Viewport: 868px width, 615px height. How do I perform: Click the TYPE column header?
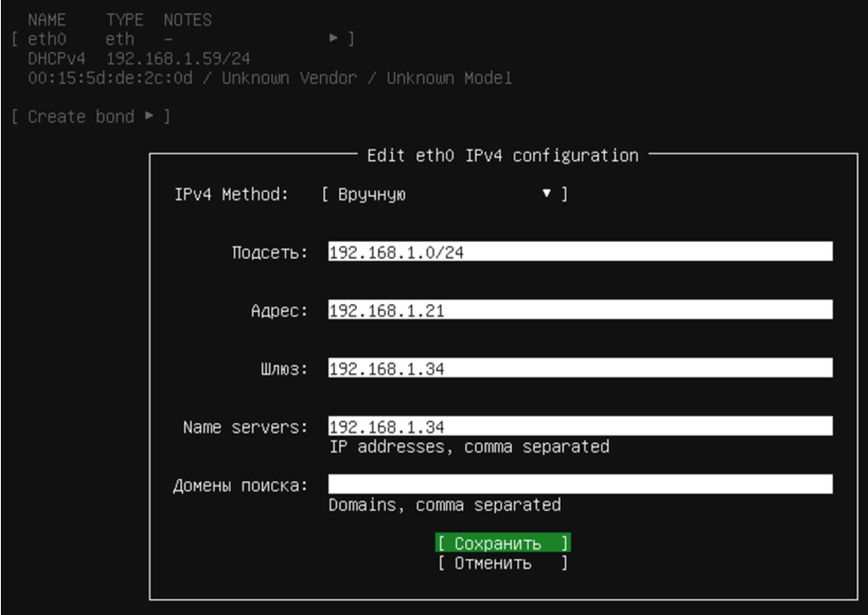coord(125,20)
